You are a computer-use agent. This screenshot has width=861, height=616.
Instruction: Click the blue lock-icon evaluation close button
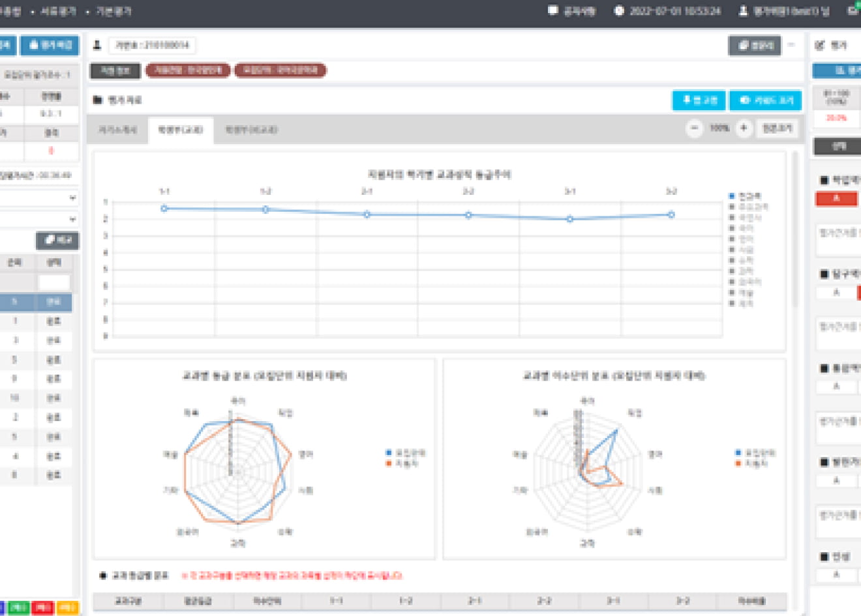[x=50, y=45]
